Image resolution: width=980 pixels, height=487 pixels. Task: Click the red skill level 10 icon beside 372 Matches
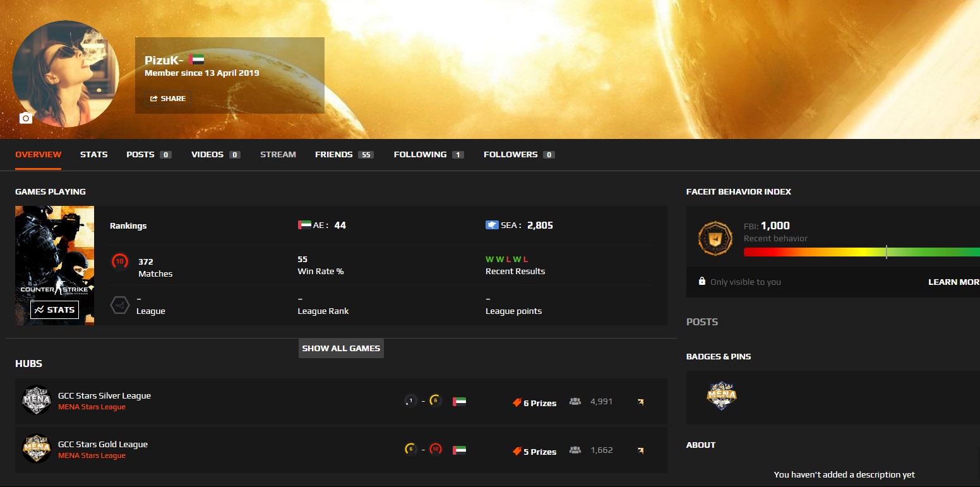[119, 262]
